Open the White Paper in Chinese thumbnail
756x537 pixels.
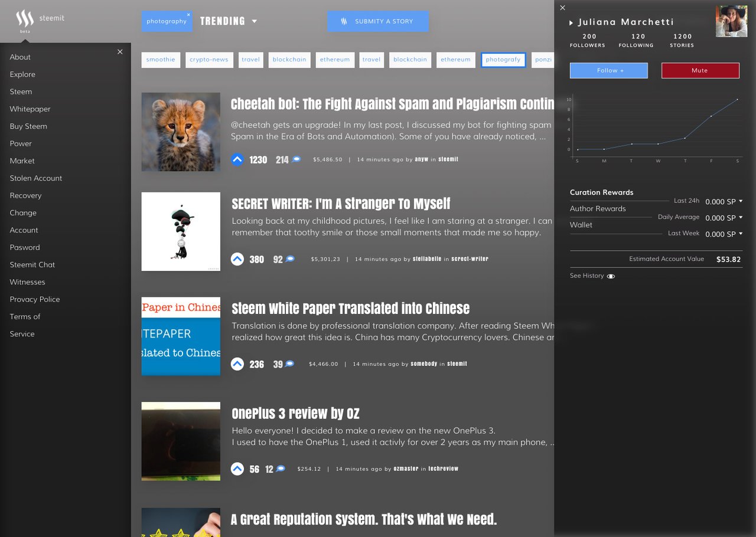tap(181, 336)
